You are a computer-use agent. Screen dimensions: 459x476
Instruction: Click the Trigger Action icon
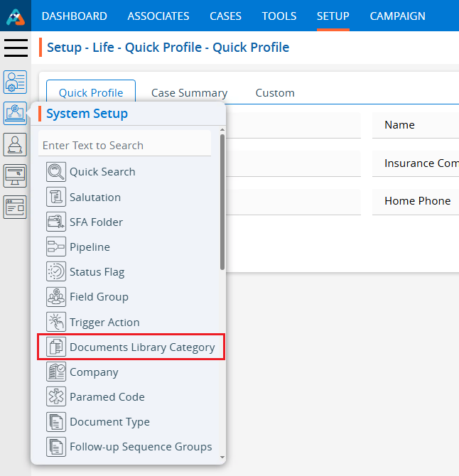[x=56, y=322]
